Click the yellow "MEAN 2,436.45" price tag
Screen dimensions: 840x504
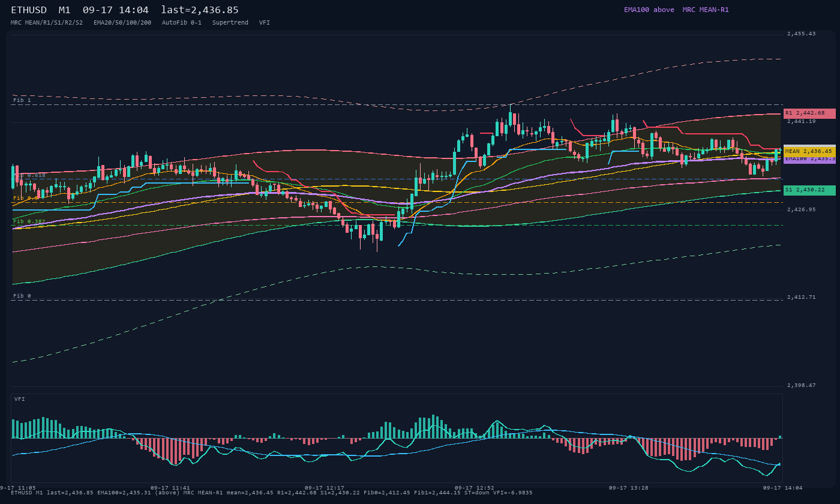pos(809,151)
